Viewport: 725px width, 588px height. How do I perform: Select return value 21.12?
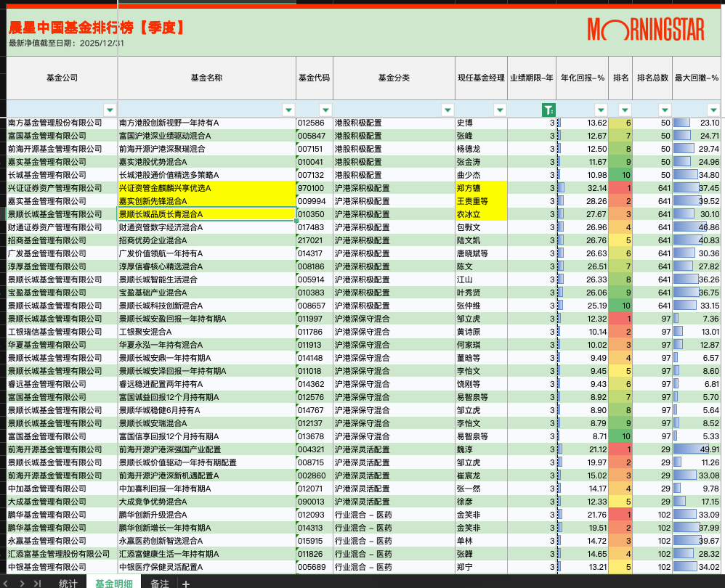pos(583,449)
